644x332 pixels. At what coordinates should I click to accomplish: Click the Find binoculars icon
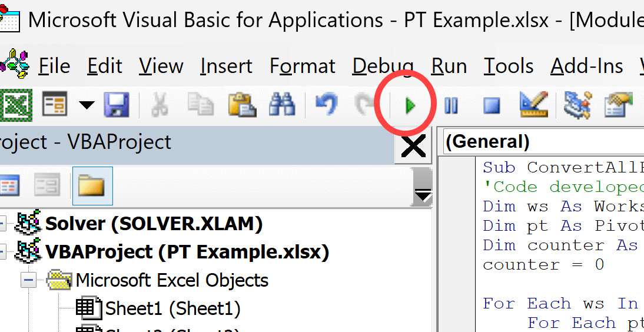pyautogui.click(x=281, y=106)
